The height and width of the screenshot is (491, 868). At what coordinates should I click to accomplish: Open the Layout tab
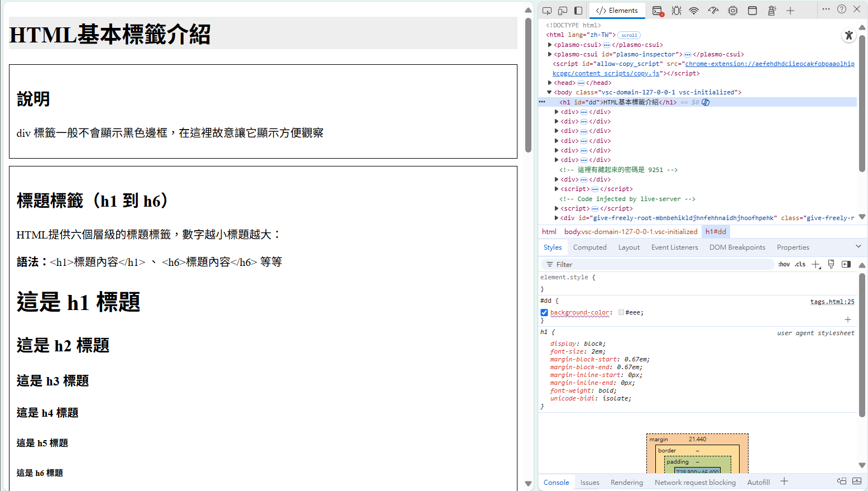click(x=629, y=247)
